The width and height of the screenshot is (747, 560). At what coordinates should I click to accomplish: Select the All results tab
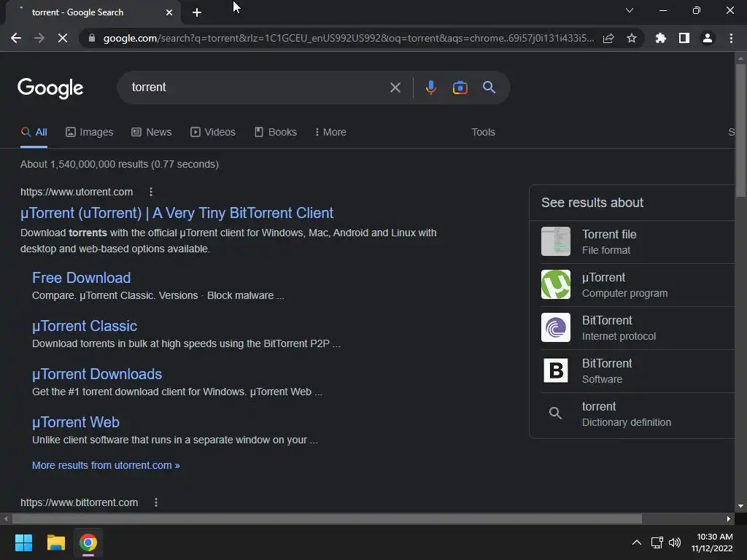pyautogui.click(x=34, y=132)
